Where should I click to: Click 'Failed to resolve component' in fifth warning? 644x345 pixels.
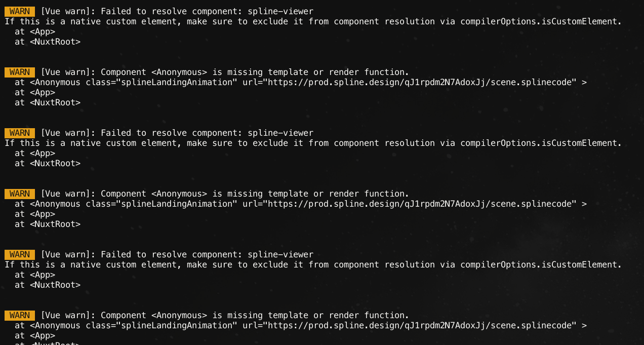coord(172,254)
